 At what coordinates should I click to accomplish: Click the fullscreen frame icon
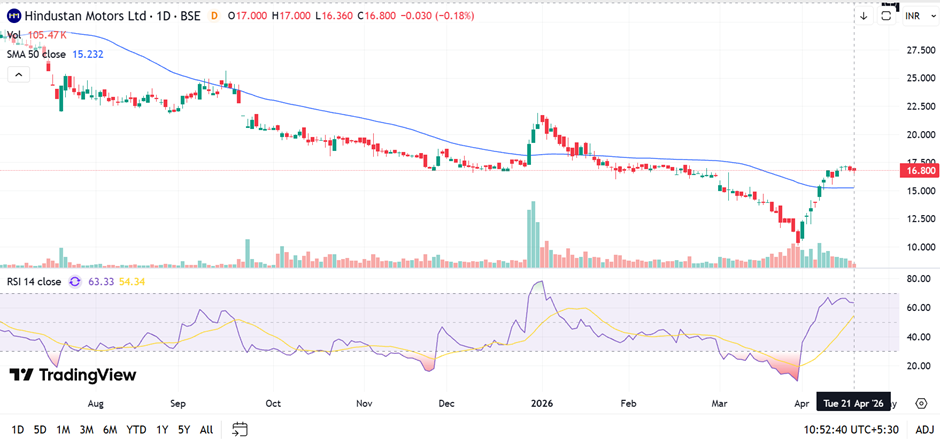point(886,16)
